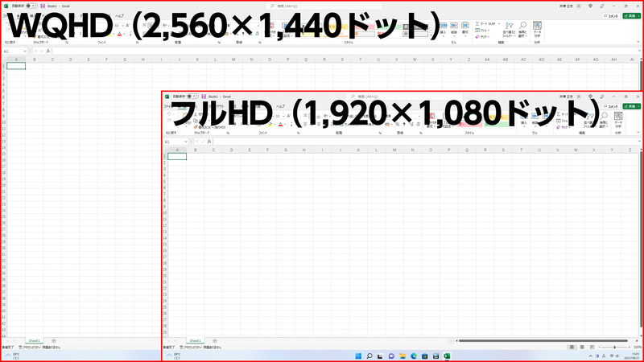644x362 pixels.
Task: Open taskbar Search
Action: pos(369,356)
